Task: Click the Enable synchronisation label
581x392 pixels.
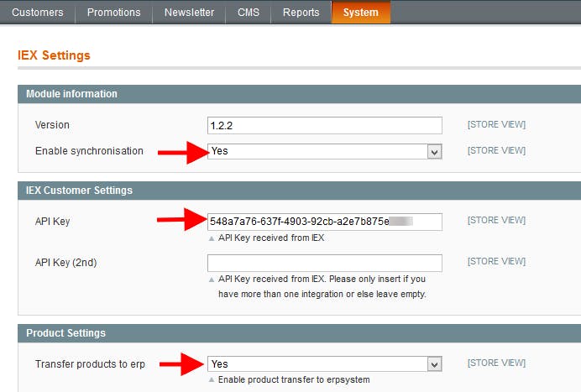Action: point(89,151)
